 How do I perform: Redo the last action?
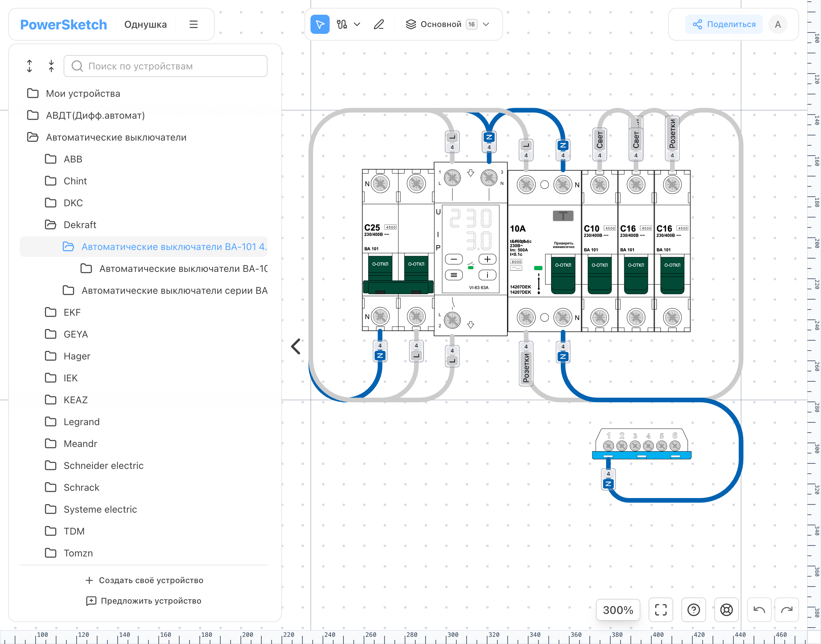[x=787, y=610]
